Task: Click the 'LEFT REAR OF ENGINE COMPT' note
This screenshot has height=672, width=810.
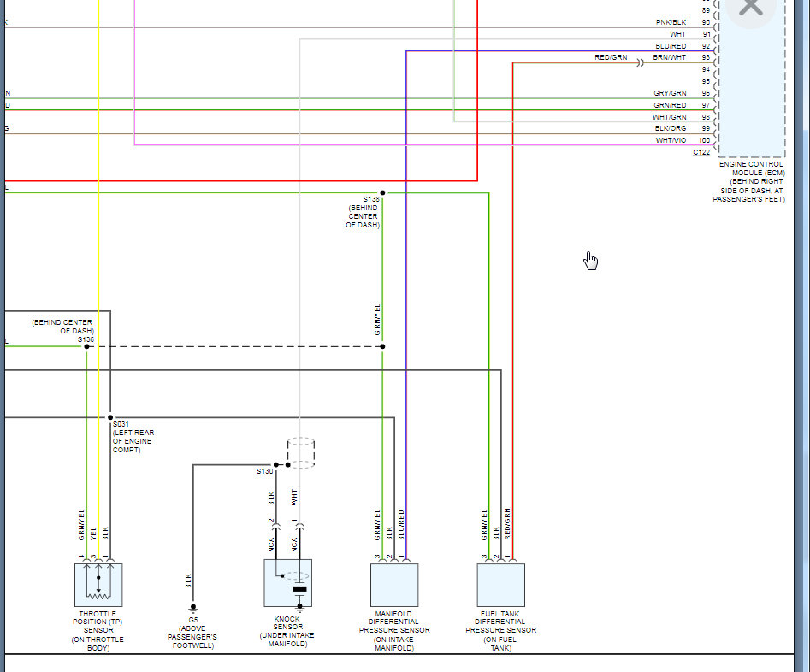Action: click(x=133, y=441)
